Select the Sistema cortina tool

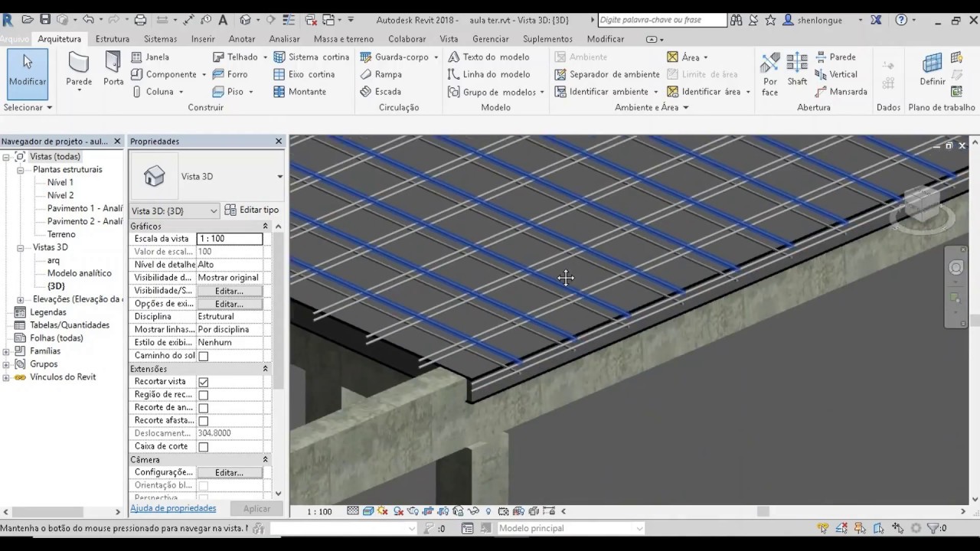311,57
